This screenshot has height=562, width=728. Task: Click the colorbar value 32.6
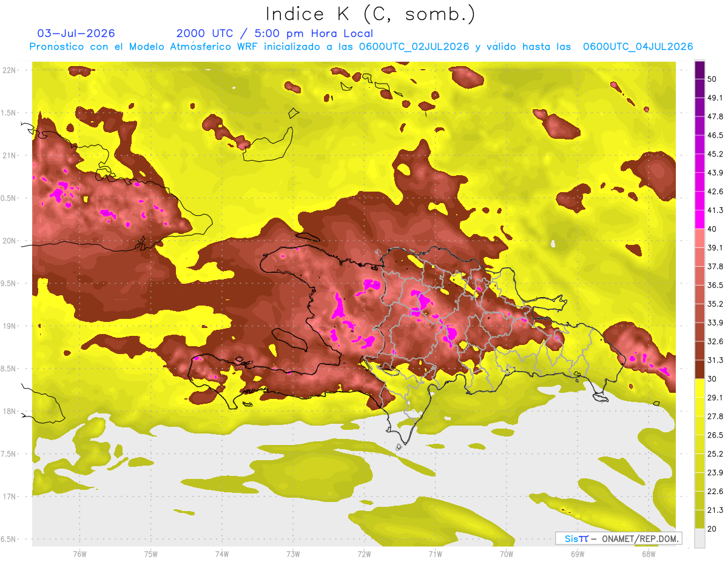coord(714,341)
